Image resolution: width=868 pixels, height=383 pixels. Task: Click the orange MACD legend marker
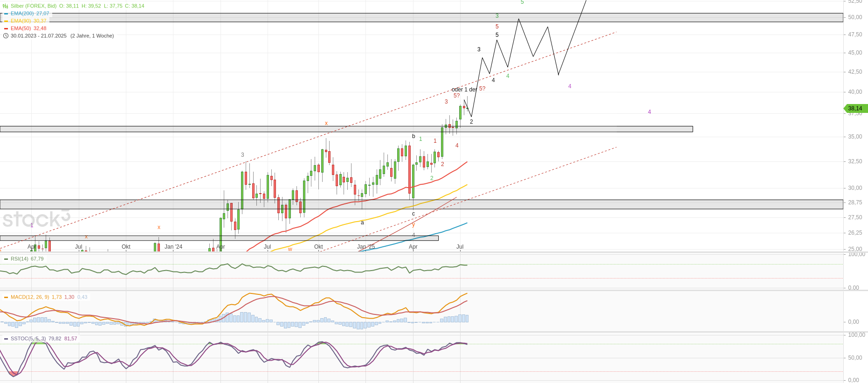(6, 297)
